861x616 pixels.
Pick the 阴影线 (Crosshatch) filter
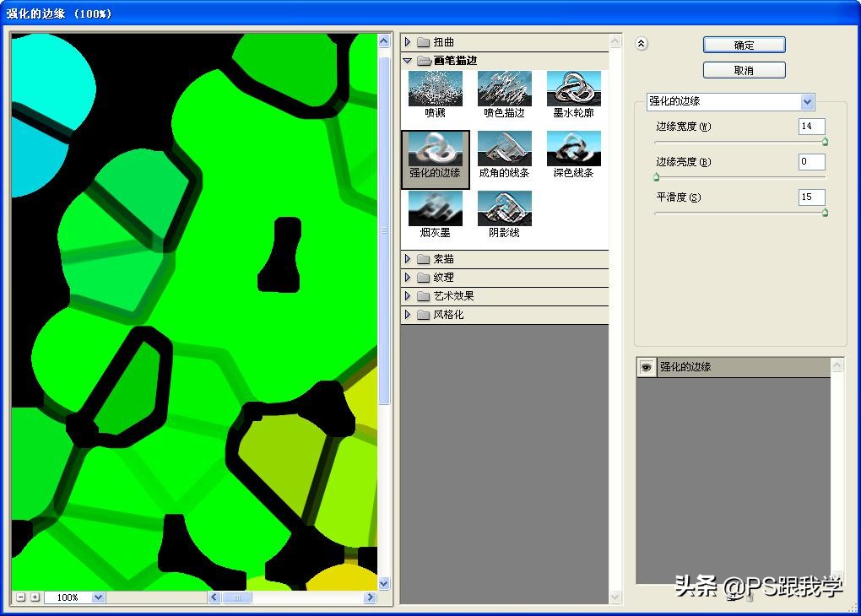pyautogui.click(x=504, y=209)
